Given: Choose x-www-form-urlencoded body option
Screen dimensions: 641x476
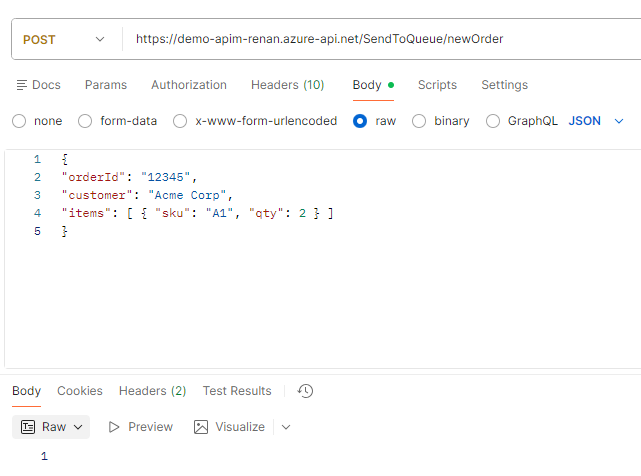Looking at the screenshot, I should point(180,121).
